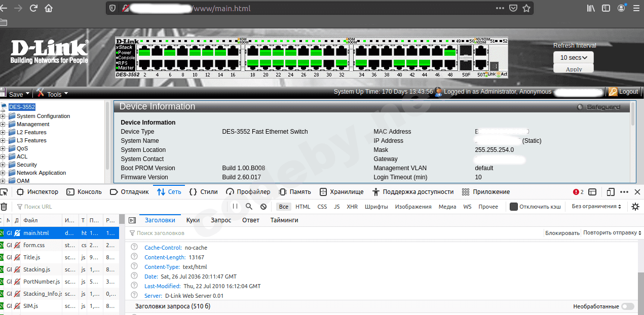Open the browser Library icon
The height and width of the screenshot is (315, 644).
pos(591,8)
